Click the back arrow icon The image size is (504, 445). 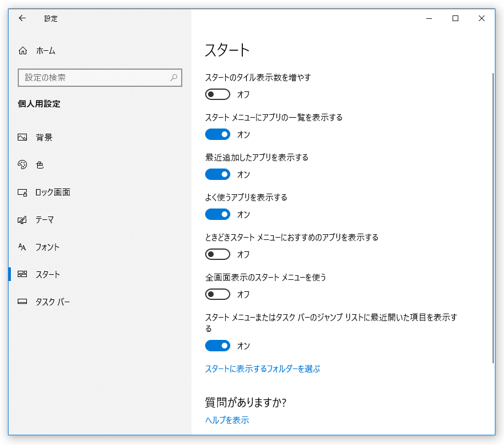[x=22, y=18]
